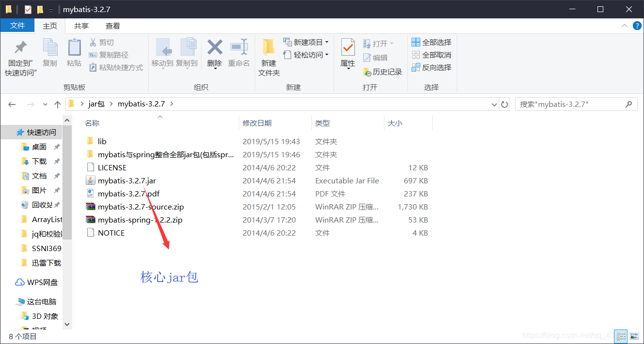644x344 pixels.
Task: Expand address bar history dropdown
Action: (x=494, y=104)
